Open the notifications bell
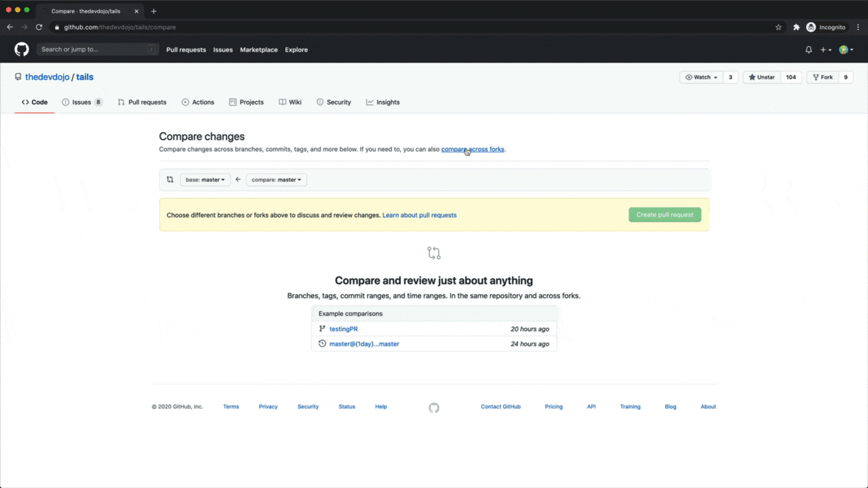This screenshot has height=488, width=868. 808,50
